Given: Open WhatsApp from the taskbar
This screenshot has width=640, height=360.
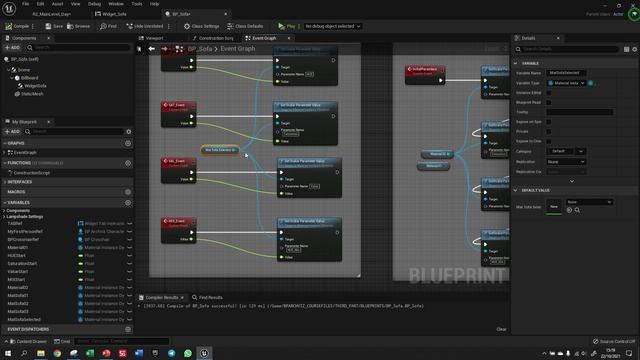Looking at the screenshot, I should pyautogui.click(x=188, y=353).
